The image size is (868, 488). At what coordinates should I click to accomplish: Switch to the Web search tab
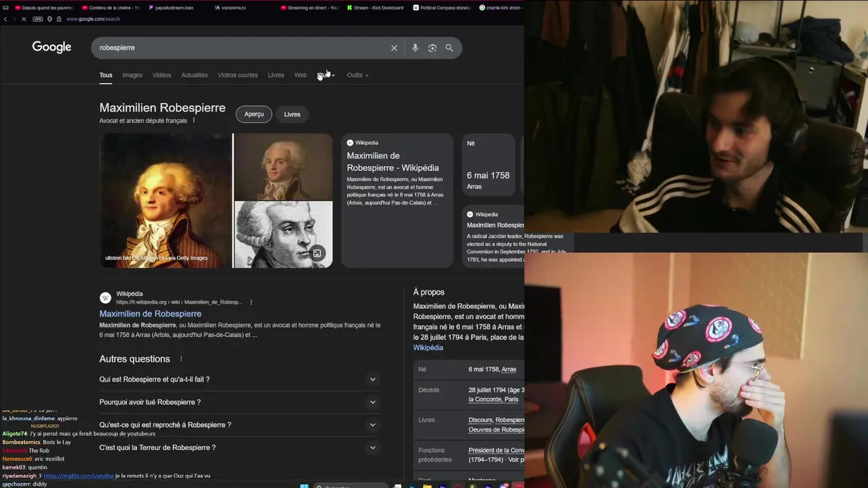(x=300, y=75)
